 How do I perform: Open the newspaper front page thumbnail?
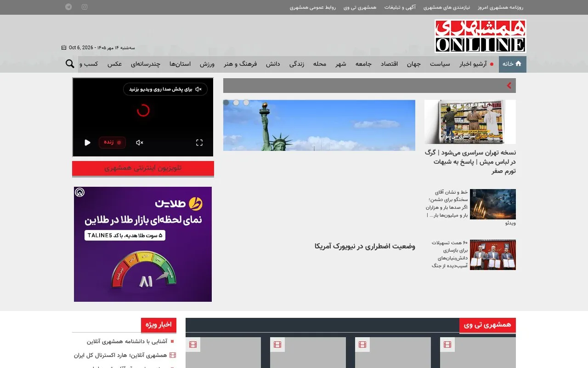(470, 122)
